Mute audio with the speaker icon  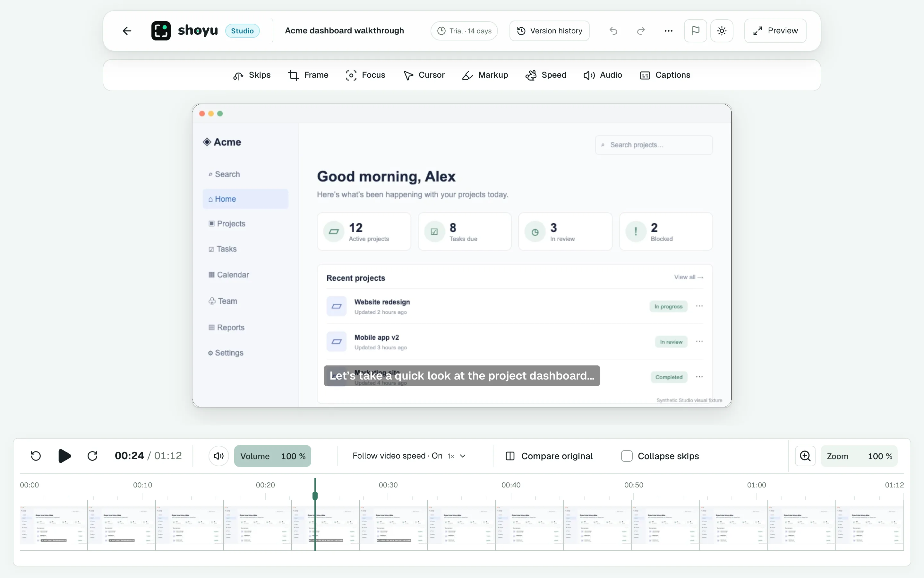click(x=219, y=456)
